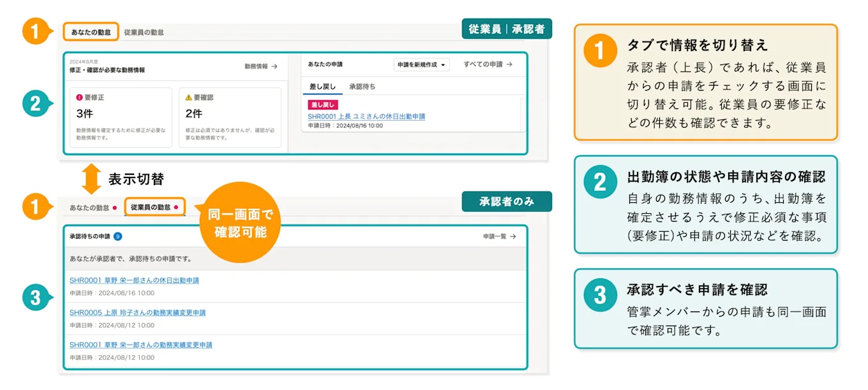Click the red error icon beside 要修正

click(x=79, y=98)
